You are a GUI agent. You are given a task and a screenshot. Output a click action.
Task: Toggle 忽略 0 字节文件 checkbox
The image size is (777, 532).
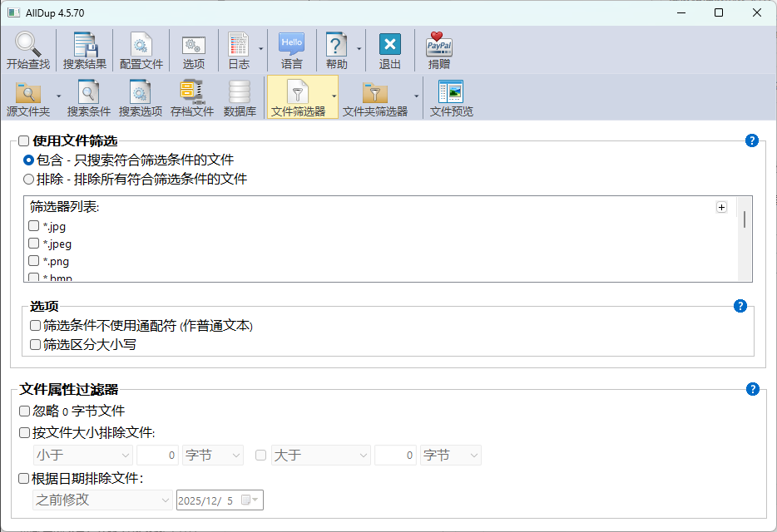point(24,411)
